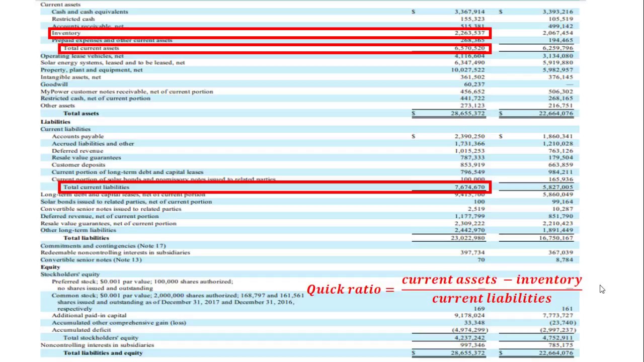Select "Commitments and contingencies (Note 17)"

103,246
